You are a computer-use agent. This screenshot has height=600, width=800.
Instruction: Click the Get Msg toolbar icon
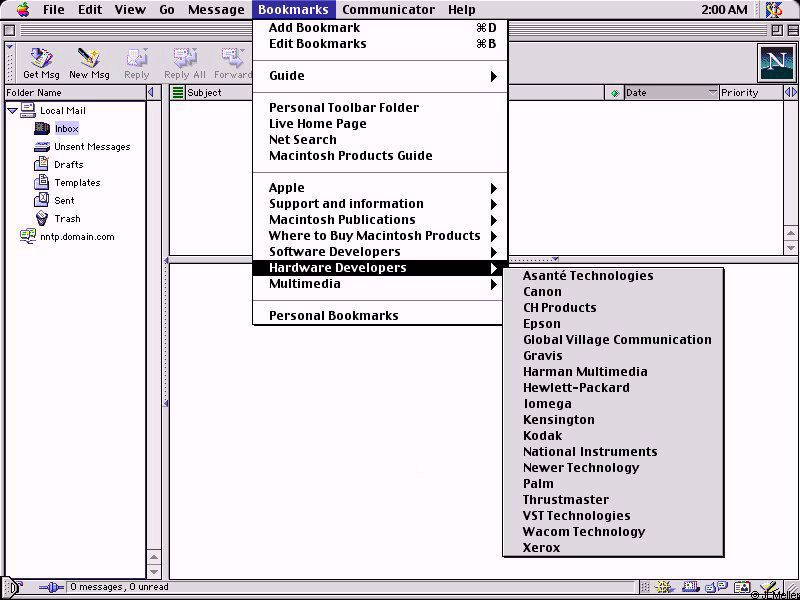(41, 63)
